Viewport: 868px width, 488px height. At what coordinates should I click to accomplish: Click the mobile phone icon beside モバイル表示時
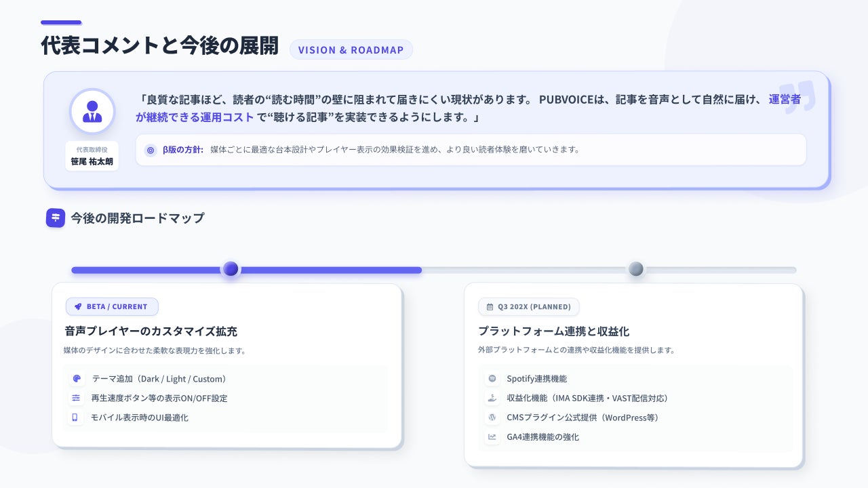pos(75,418)
